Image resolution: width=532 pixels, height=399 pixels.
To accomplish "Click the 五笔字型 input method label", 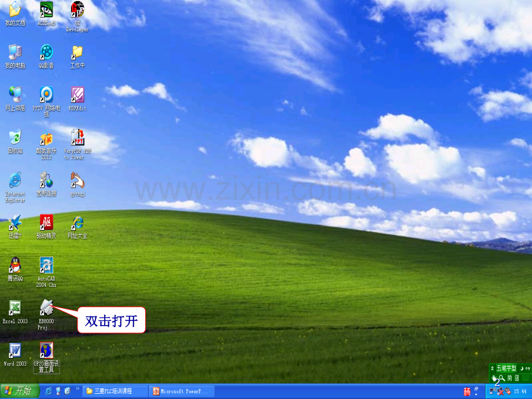I will (506, 368).
